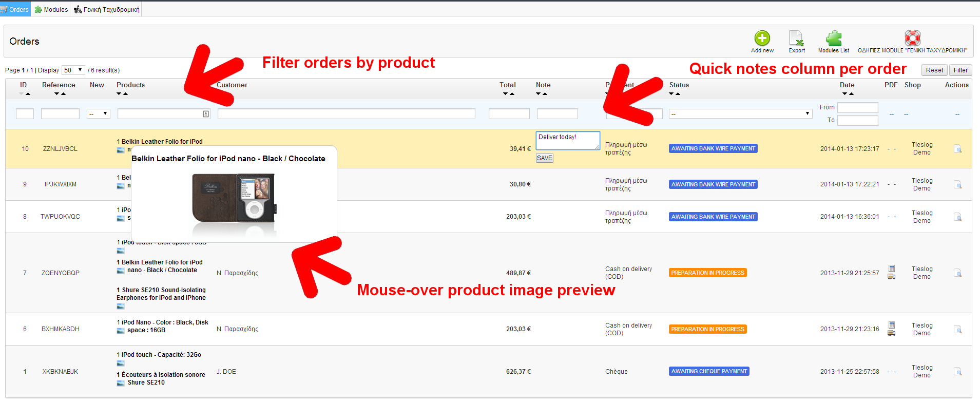Sort Reference column descending

point(56,94)
